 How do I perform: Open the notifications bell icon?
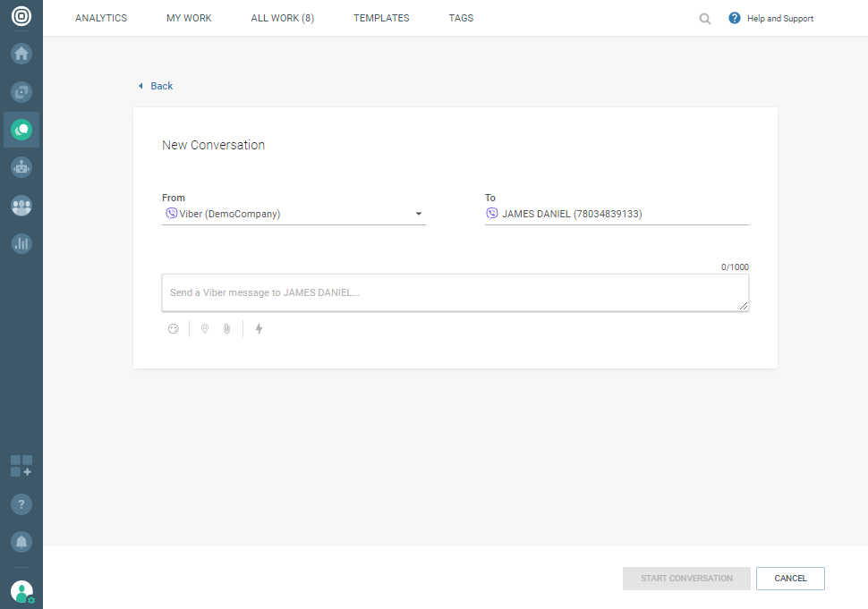[x=21, y=541]
